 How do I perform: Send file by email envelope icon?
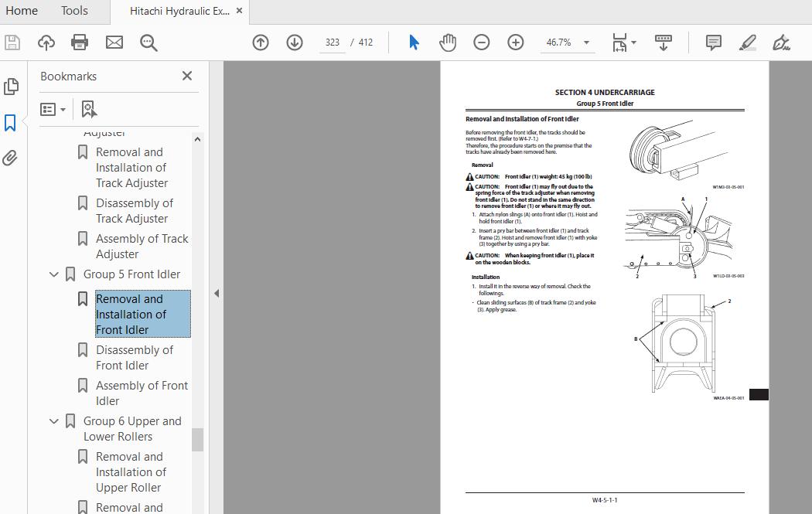114,43
